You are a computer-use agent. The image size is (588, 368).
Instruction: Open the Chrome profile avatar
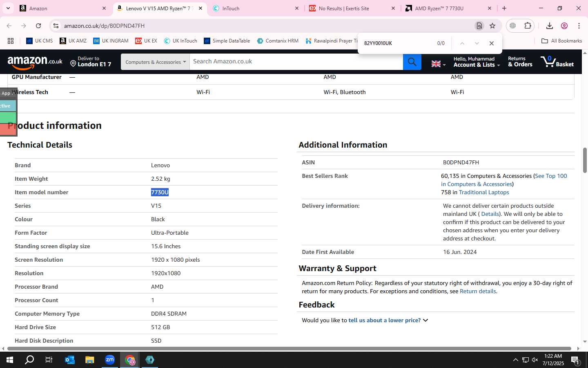564,26
